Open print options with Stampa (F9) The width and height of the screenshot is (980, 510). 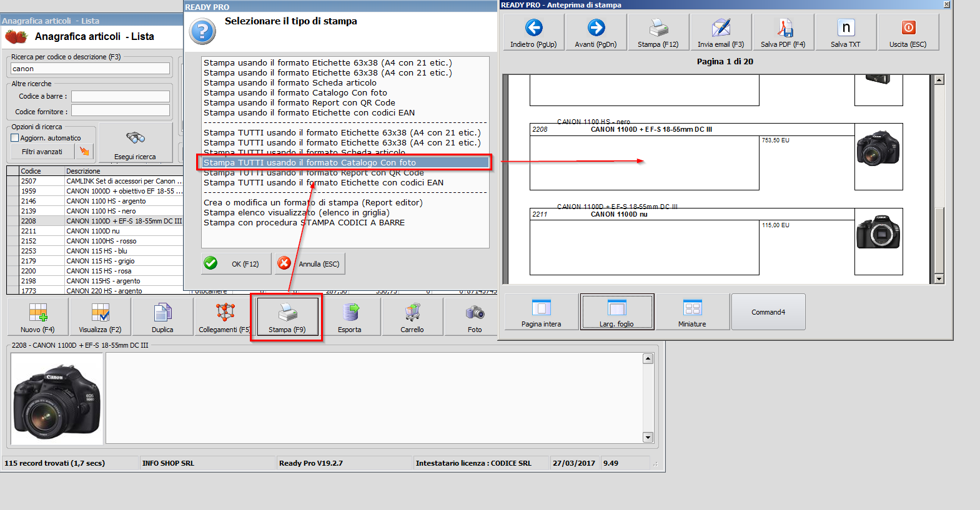pyautogui.click(x=287, y=317)
